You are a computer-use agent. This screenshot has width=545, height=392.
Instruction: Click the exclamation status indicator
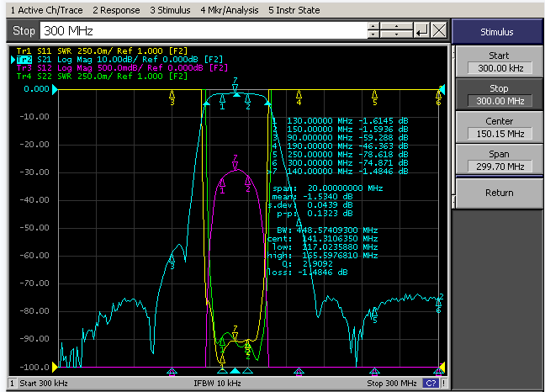[443, 383]
